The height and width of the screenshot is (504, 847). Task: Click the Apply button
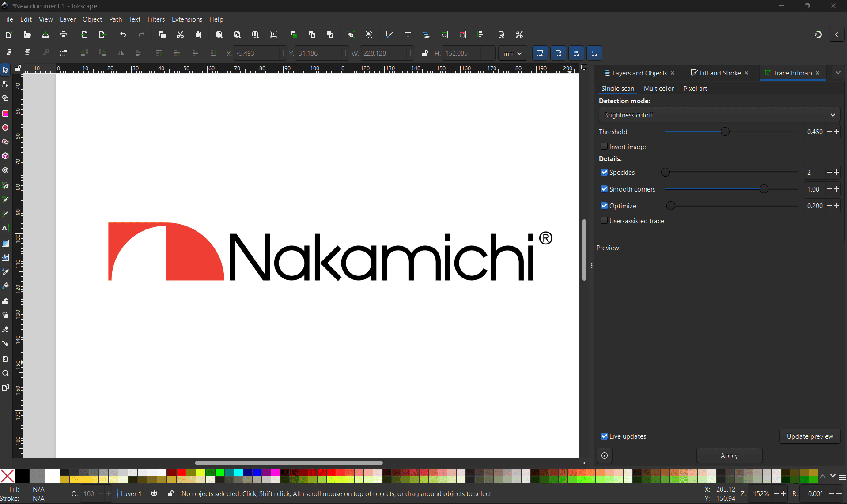pyautogui.click(x=729, y=455)
